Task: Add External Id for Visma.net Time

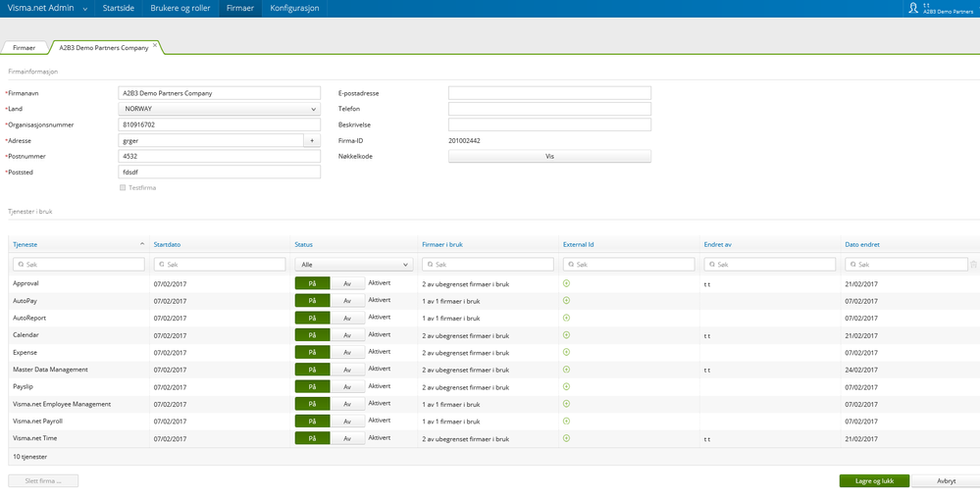Action: click(566, 438)
